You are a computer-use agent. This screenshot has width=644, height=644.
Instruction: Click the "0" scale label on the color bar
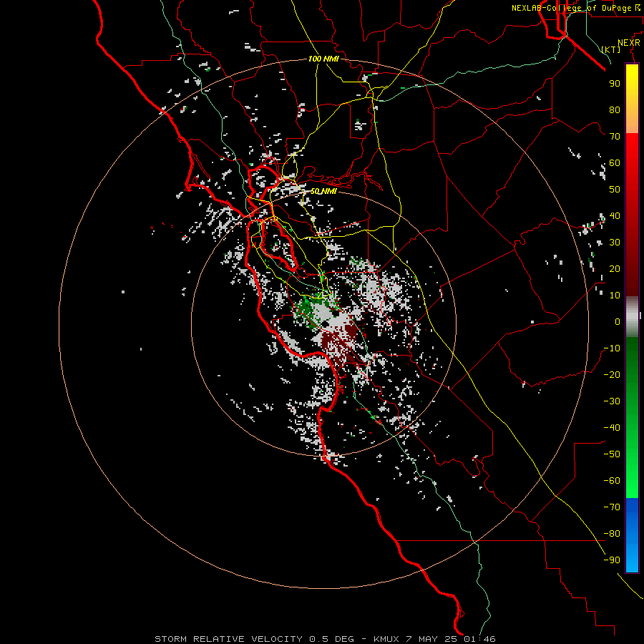tap(618, 321)
